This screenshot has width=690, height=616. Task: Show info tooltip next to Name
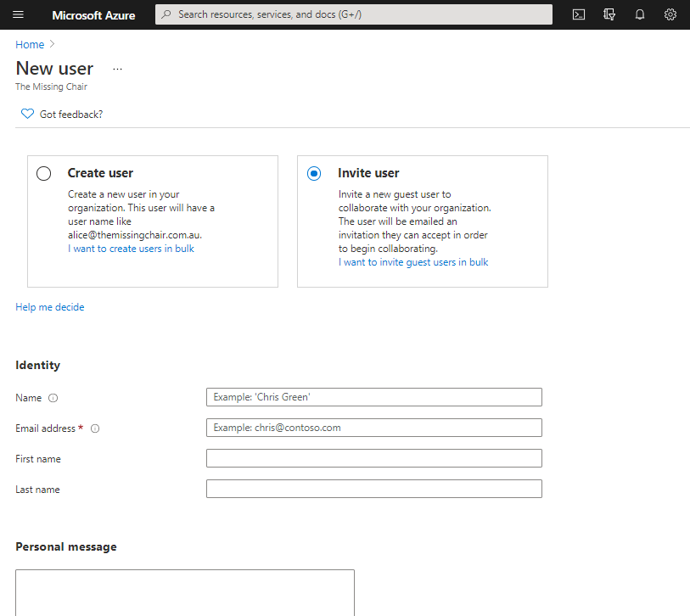[x=53, y=398]
